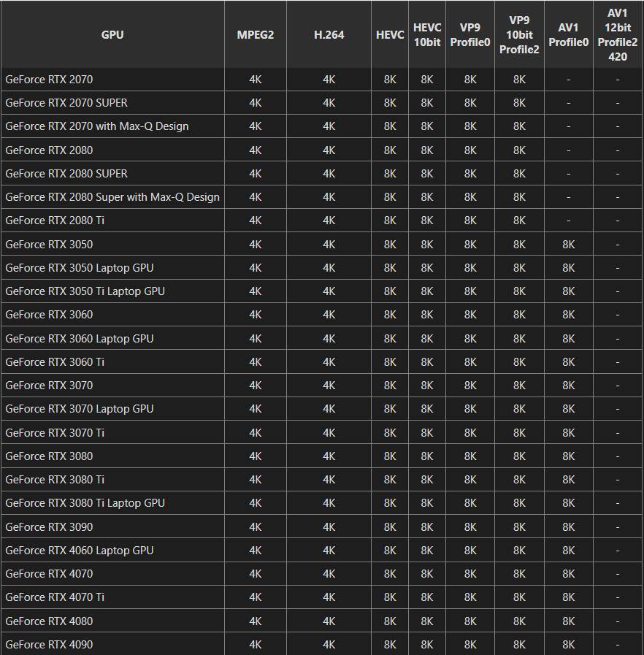Viewport: 644px width, 655px height.
Task: Select the GeForce RTX 2080 Ti row name
Action: [x=55, y=220]
